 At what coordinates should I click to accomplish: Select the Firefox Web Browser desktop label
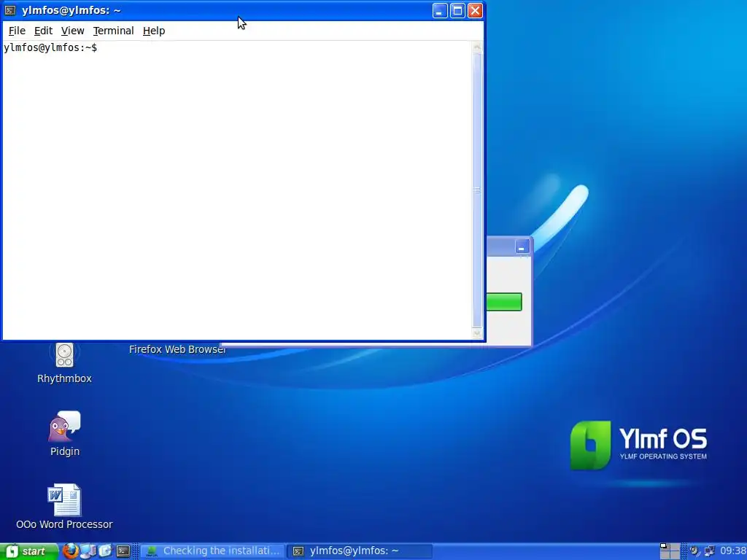pos(177,349)
